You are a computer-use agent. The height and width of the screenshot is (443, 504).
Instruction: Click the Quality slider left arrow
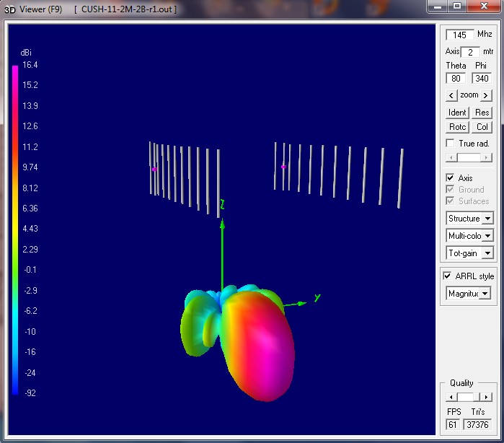(451, 397)
